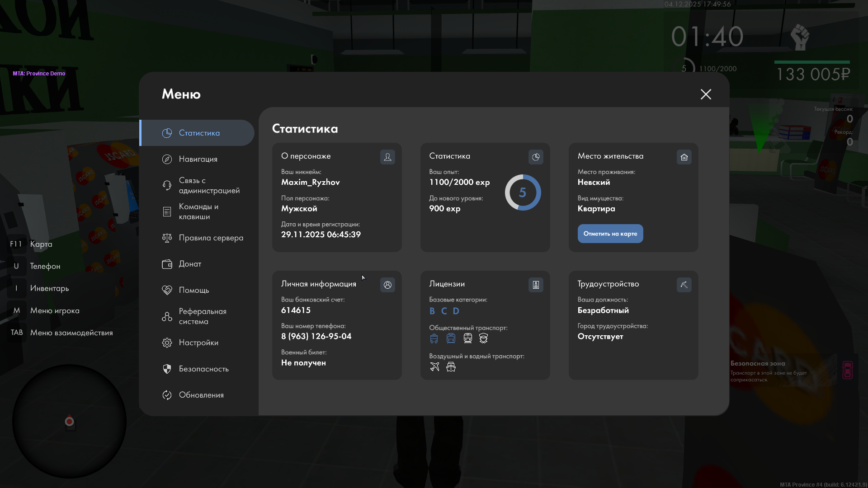Click the ship license icon
The height and width of the screenshot is (488, 868).
tap(451, 366)
